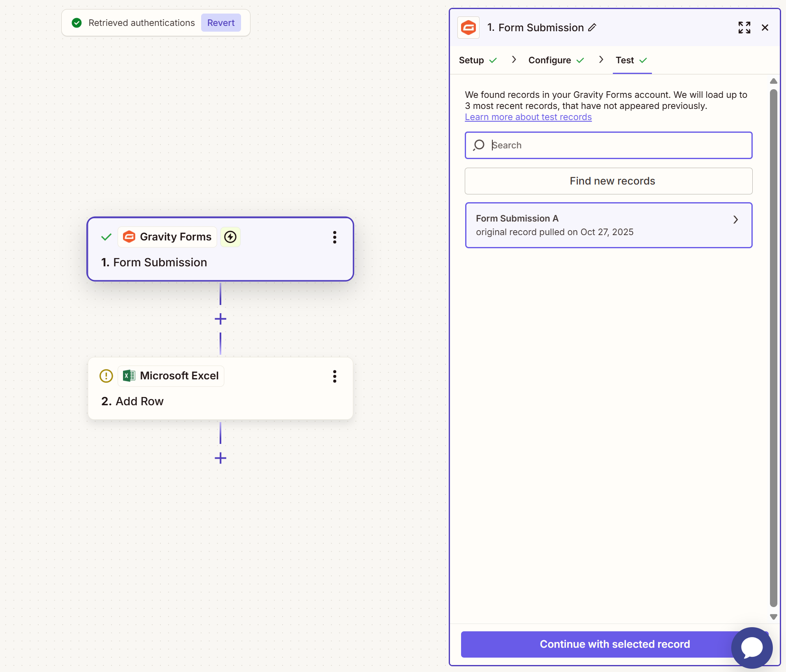Image resolution: width=786 pixels, height=672 pixels.
Task: Click the Revert button
Action: pyautogui.click(x=220, y=23)
